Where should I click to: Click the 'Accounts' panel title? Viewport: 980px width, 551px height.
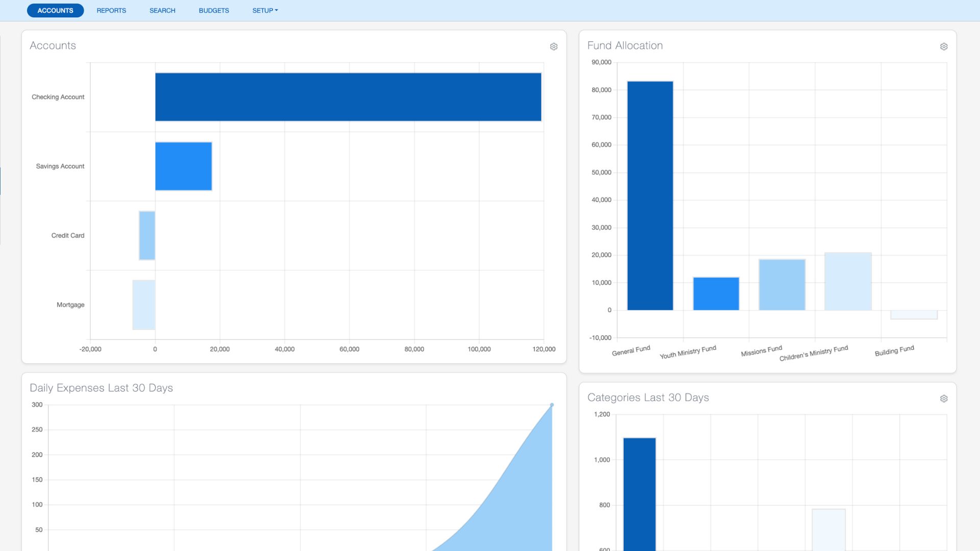point(53,45)
